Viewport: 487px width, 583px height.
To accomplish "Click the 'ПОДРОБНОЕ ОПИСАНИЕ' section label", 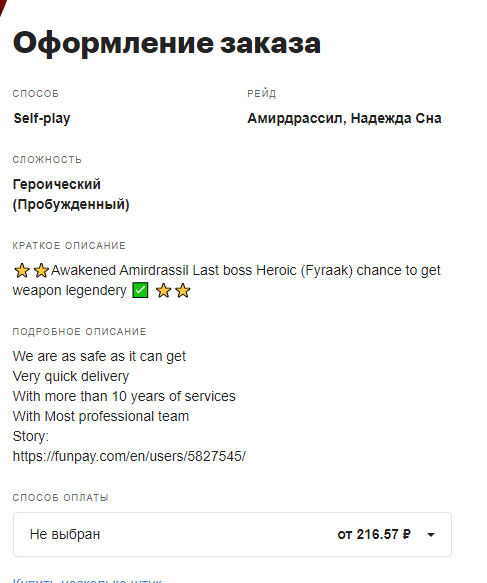I will (x=80, y=332).
